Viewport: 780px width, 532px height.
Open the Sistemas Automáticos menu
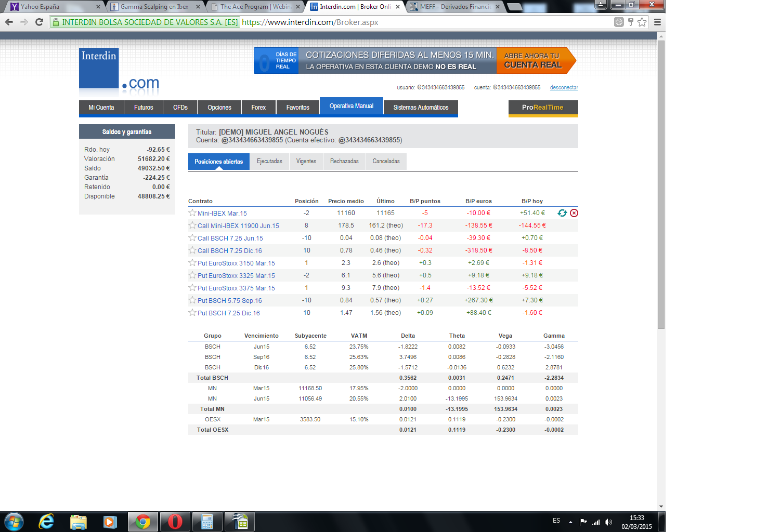tap(421, 108)
